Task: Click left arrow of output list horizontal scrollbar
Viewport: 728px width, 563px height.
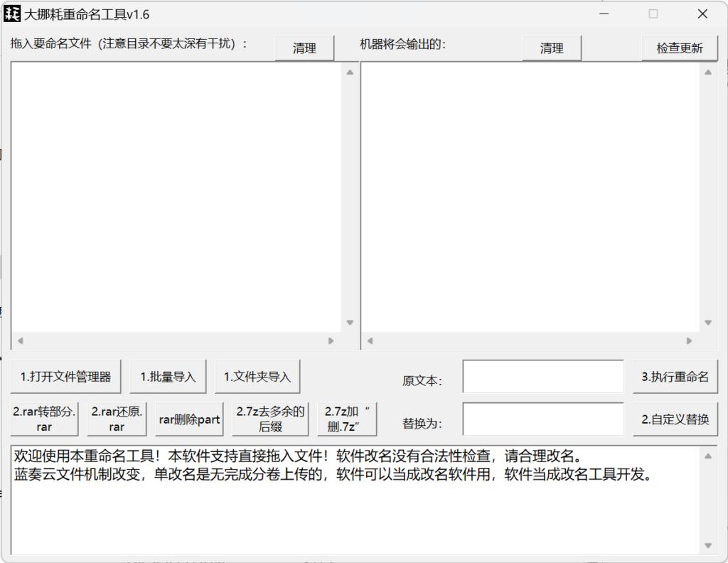Action: (x=370, y=341)
